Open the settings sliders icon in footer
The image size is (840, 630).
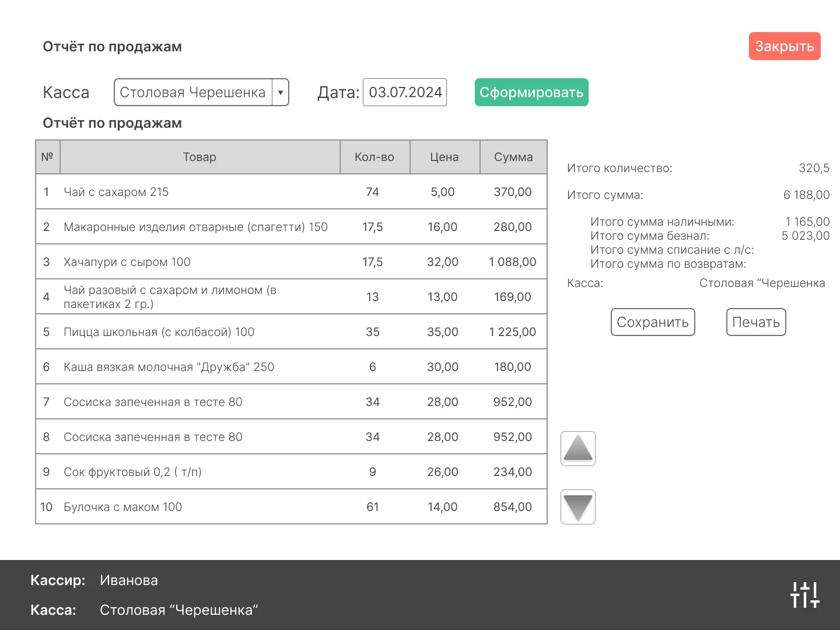[805, 595]
